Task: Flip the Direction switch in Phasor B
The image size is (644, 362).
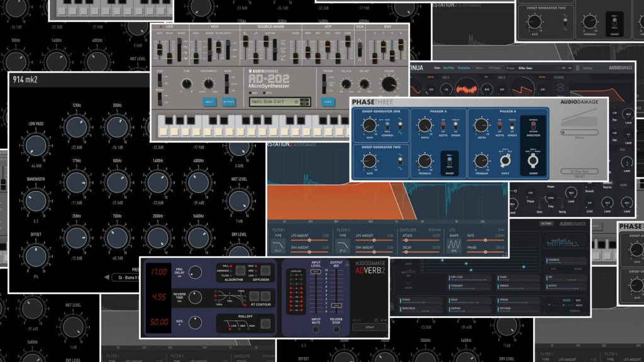Action: (x=533, y=125)
